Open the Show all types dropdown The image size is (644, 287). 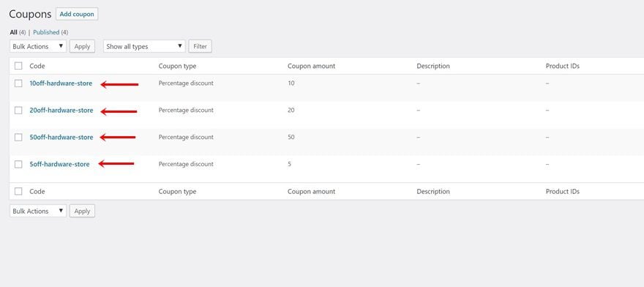pyautogui.click(x=144, y=46)
